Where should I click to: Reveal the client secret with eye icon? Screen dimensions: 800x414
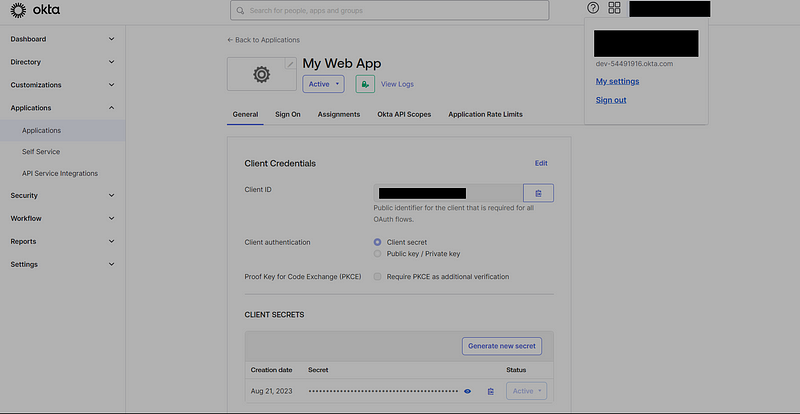(467, 392)
